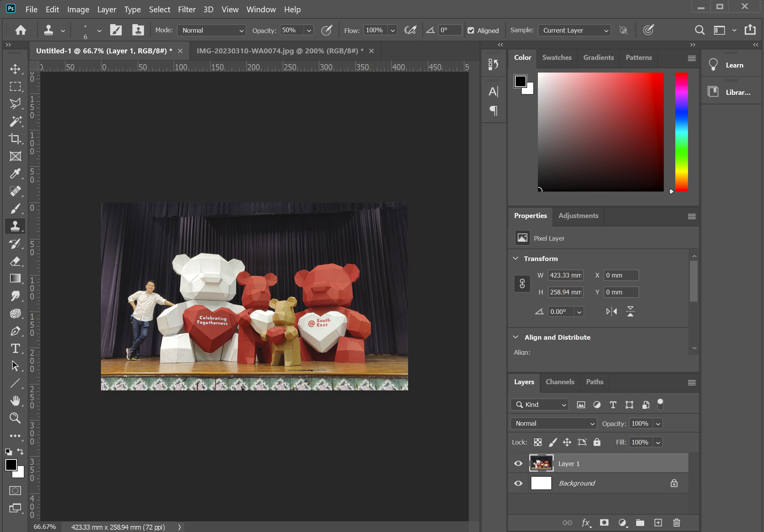764x532 pixels.
Task: Select the Crop tool
Action: coord(15,139)
